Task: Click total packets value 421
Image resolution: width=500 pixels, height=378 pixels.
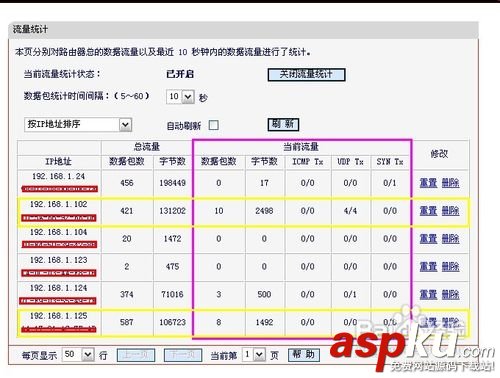Action: coord(127,211)
